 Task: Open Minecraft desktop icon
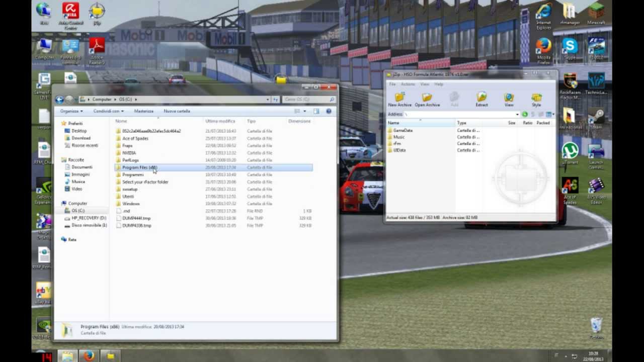click(x=596, y=14)
